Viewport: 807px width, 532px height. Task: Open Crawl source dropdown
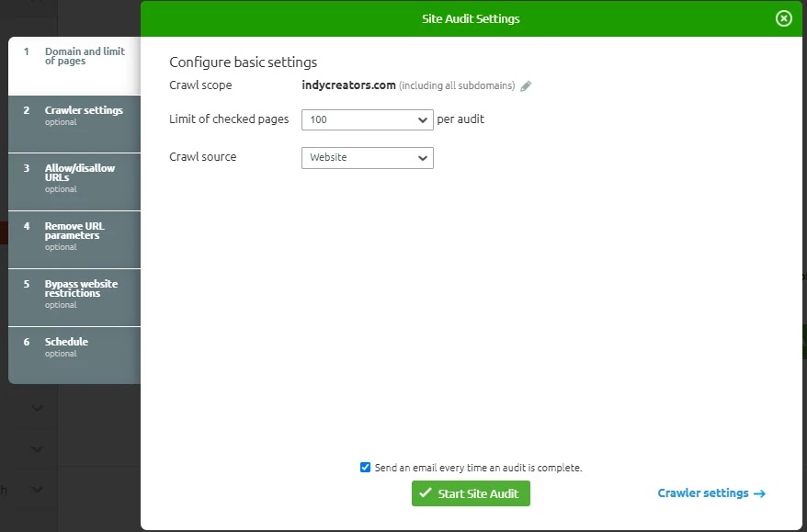[x=368, y=157]
